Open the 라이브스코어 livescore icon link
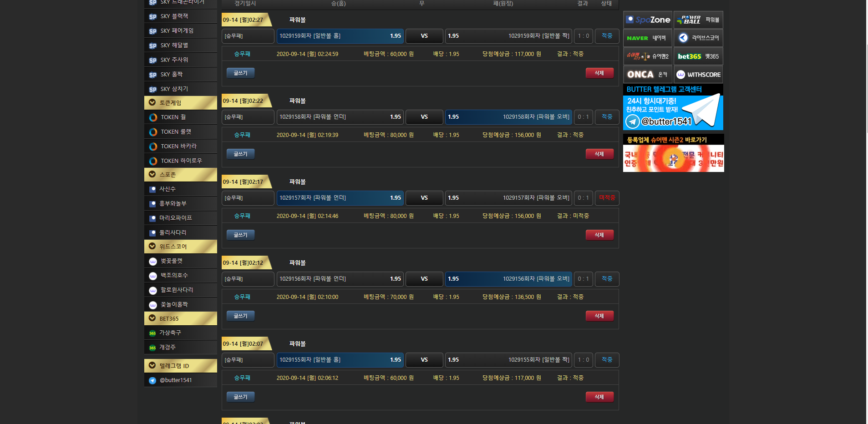Image resolution: width=868 pixels, height=424 pixels. pyautogui.click(x=698, y=38)
